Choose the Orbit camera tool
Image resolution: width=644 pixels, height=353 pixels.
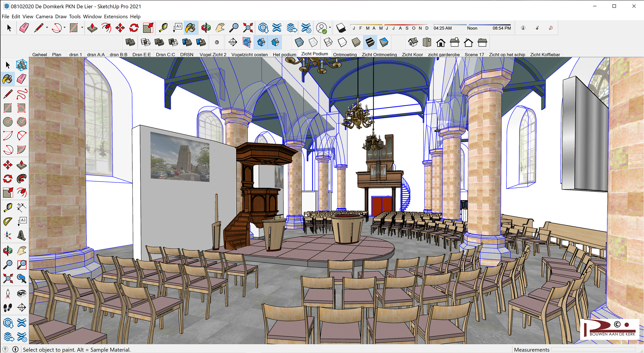(x=206, y=28)
